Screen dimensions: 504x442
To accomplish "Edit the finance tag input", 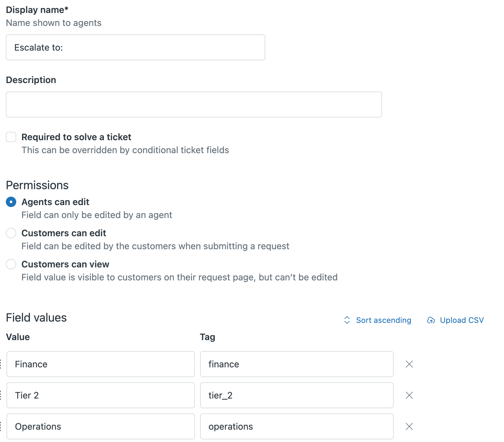I will (297, 364).
